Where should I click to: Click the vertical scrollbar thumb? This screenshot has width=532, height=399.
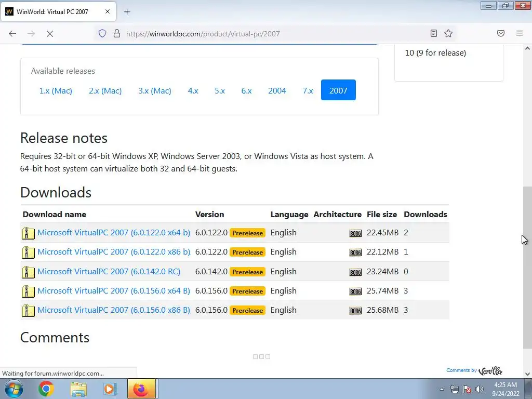(x=527, y=268)
